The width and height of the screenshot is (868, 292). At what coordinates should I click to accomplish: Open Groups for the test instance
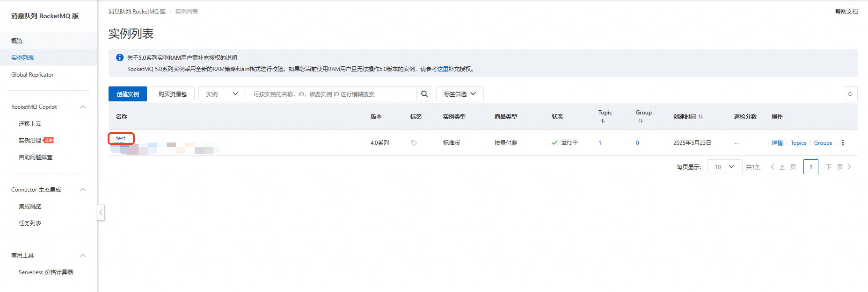[823, 143]
